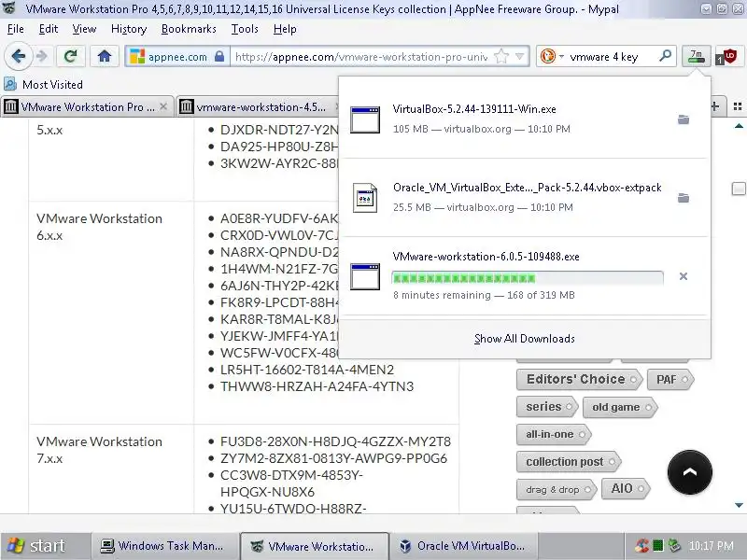
Task: Open the File menu
Action: pyautogui.click(x=15, y=29)
